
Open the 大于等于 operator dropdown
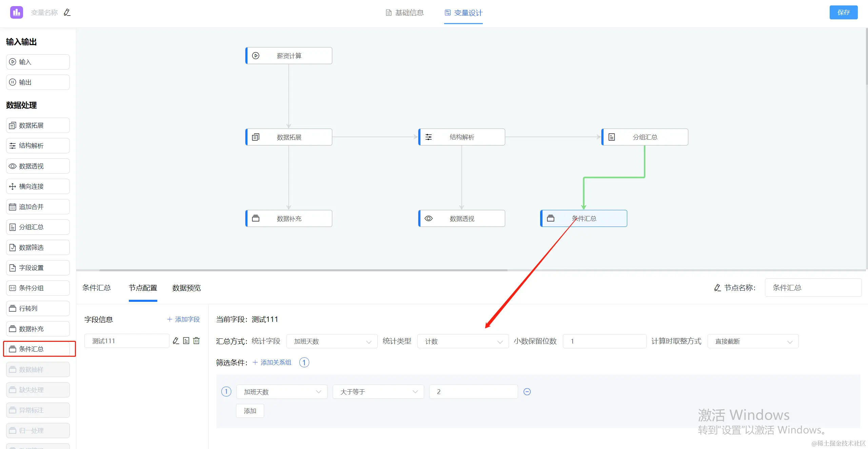click(x=378, y=392)
